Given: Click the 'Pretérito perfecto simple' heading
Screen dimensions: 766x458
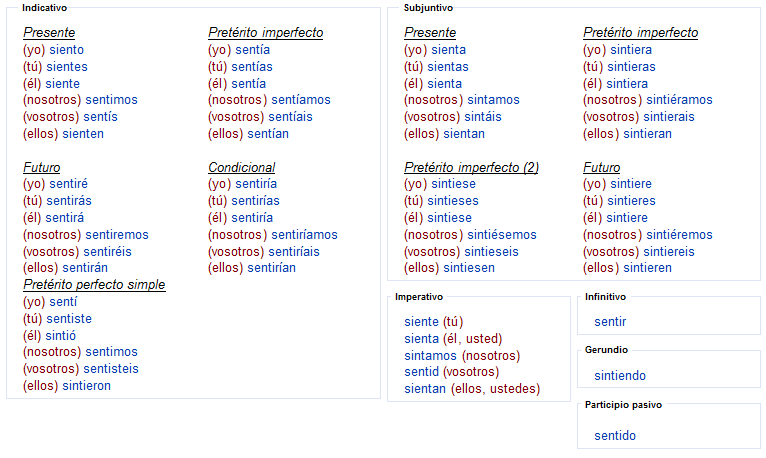Looking at the screenshot, I should [94, 285].
